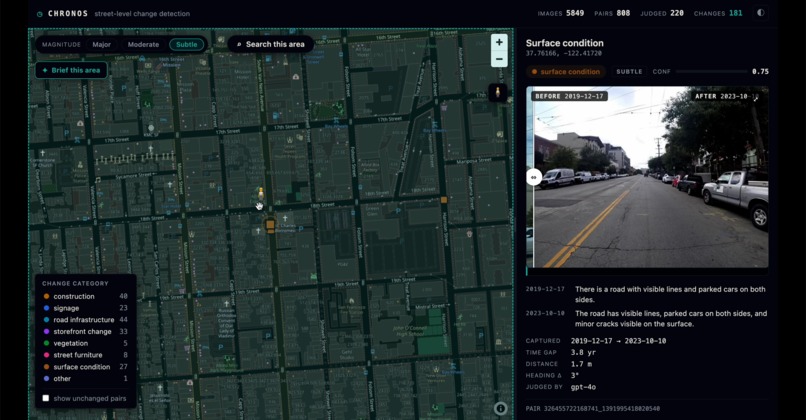
Task: Click the coordinates 37.76166, -122.41720
Action: pos(563,53)
